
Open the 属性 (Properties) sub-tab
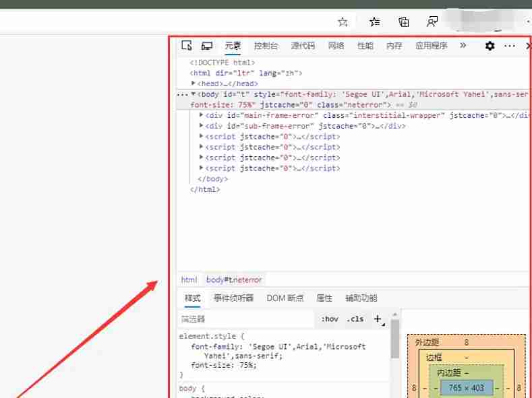coord(324,298)
